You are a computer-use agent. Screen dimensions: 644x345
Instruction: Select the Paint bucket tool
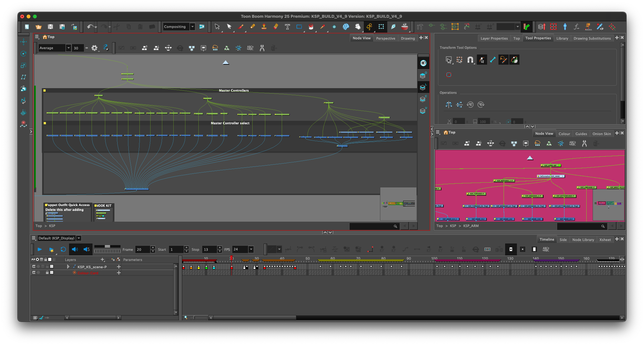[311, 27]
